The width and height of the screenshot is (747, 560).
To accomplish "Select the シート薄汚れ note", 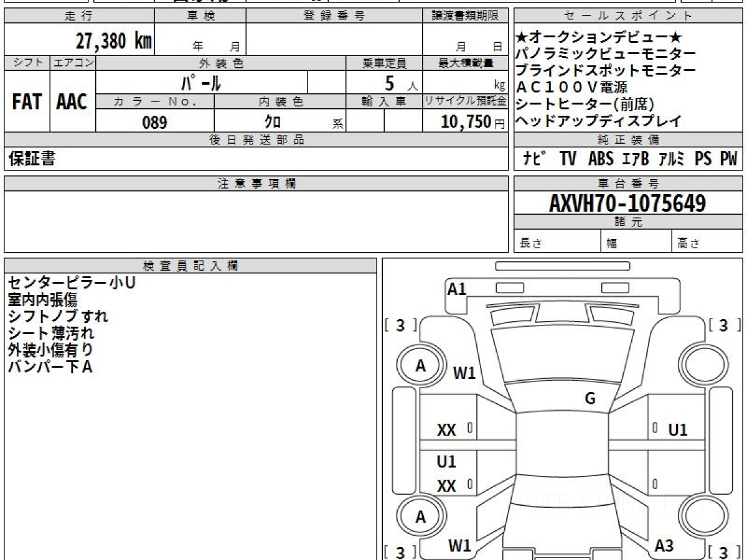I will point(50,333).
